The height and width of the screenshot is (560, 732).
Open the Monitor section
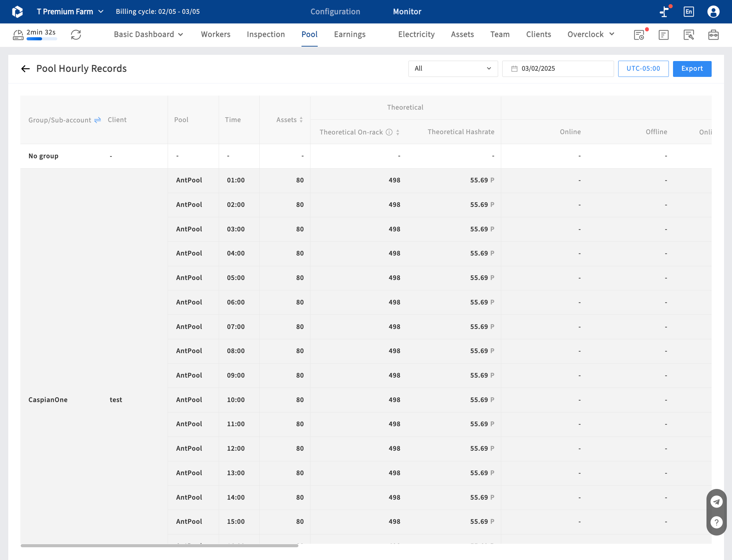tap(407, 11)
